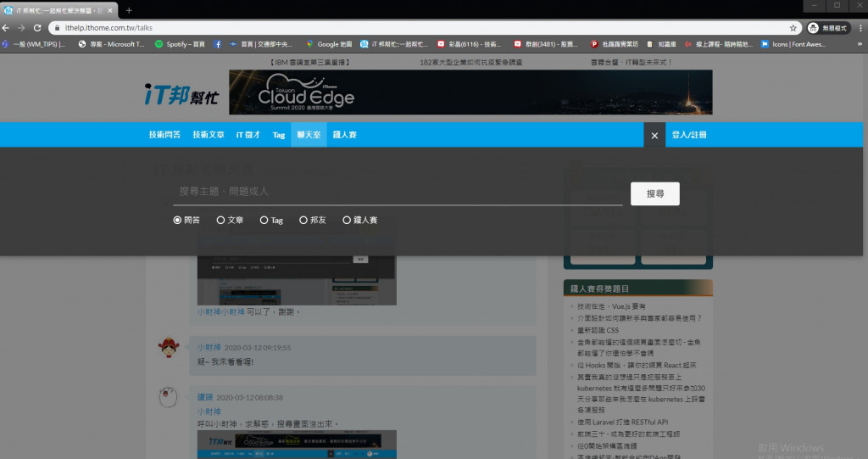Viewport: 868px width, 459px height.
Task: Open the Facebook bookmark icon
Action: pyautogui.click(x=218, y=44)
